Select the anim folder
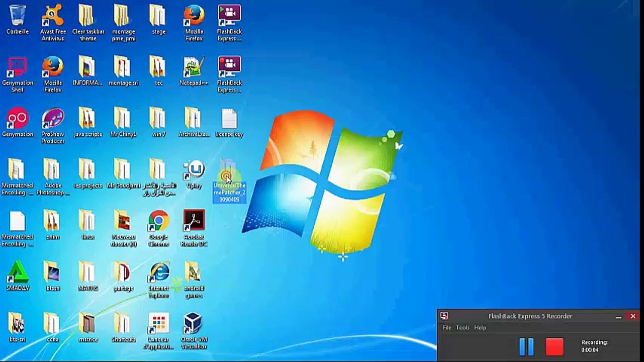This screenshot has width=644, height=362. (x=53, y=225)
